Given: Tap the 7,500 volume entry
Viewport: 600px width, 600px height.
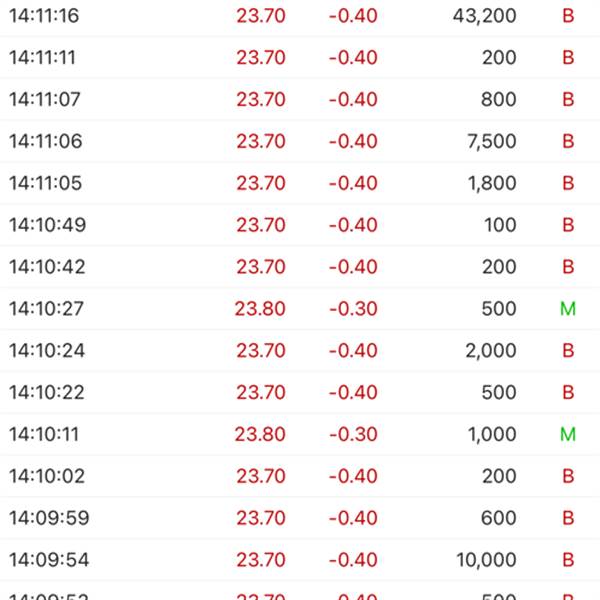Looking at the screenshot, I should (x=492, y=141).
